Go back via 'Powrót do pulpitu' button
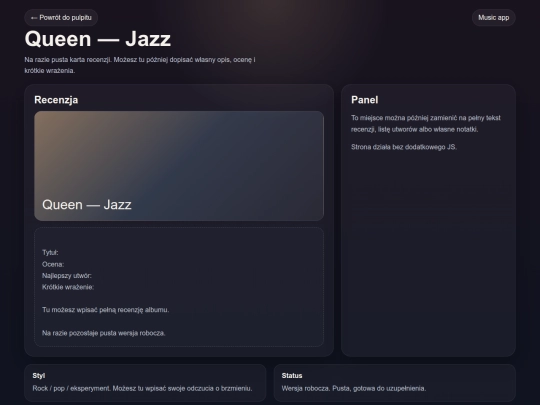This screenshot has width=540, height=405. [x=61, y=18]
